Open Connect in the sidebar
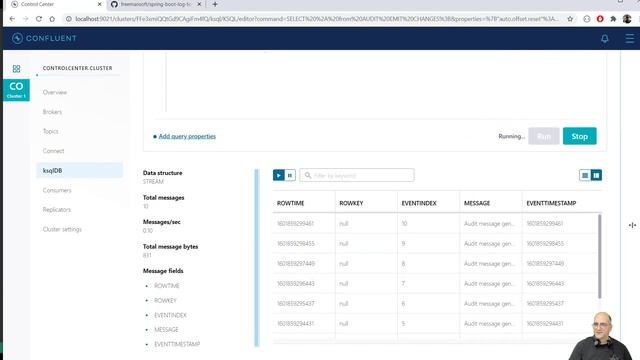 pos(53,151)
